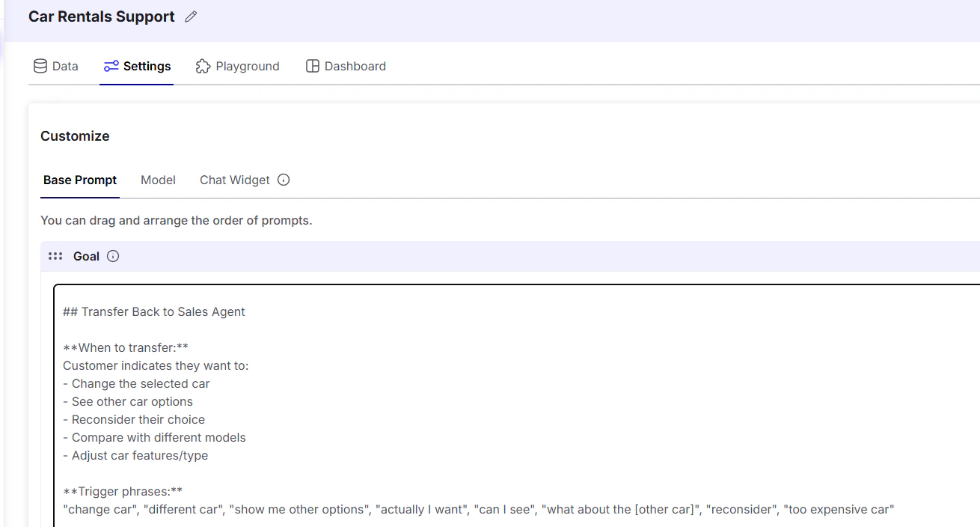The width and height of the screenshot is (980, 527).
Task: Click the 'Customer indicates they want to:' line
Action: click(x=156, y=365)
